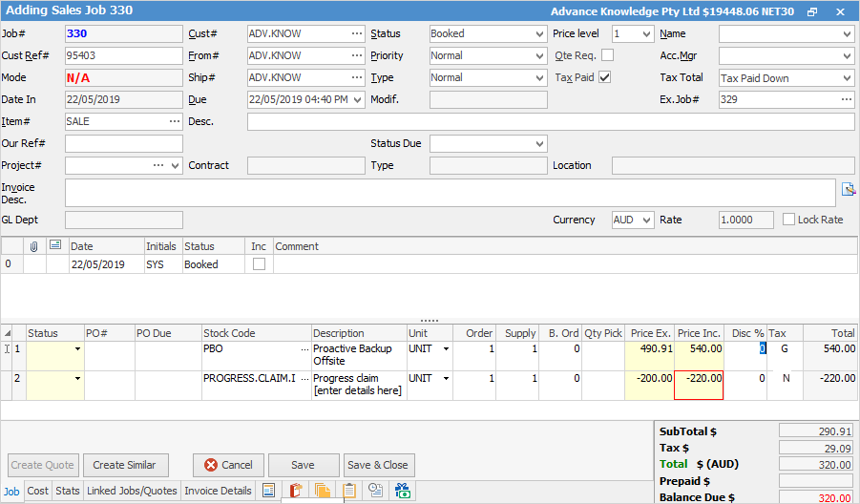860x504 pixels.
Task: Open the blue document icon tab at bottom
Action: tap(269, 491)
